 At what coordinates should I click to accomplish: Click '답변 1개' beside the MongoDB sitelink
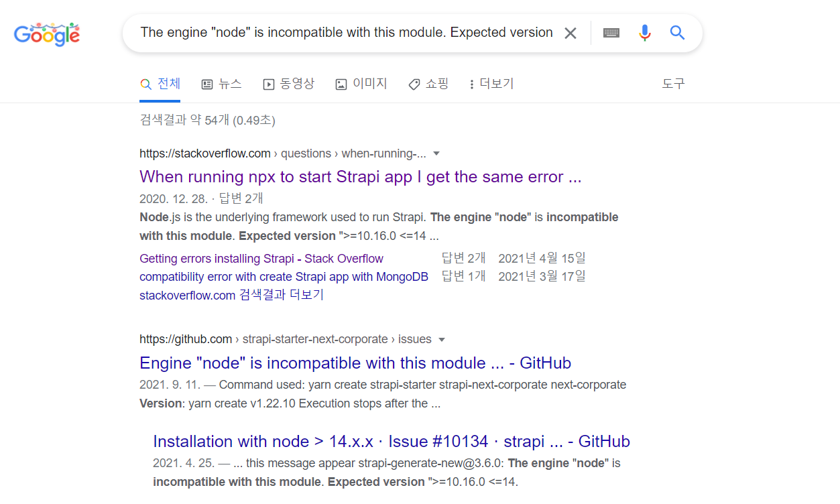[464, 277]
